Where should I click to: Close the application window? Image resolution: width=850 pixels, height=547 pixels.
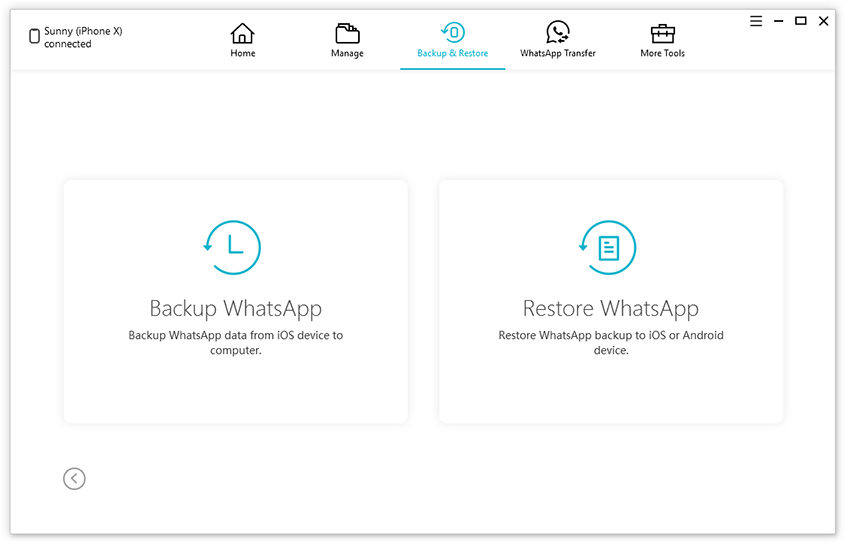[x=823, y=21]
